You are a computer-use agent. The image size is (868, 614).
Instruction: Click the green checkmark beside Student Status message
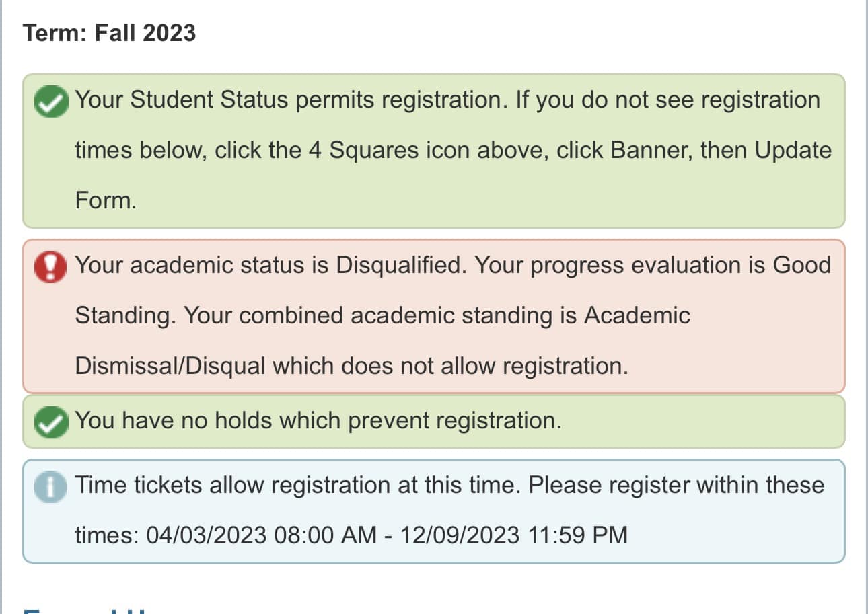(x=51, y=102)
